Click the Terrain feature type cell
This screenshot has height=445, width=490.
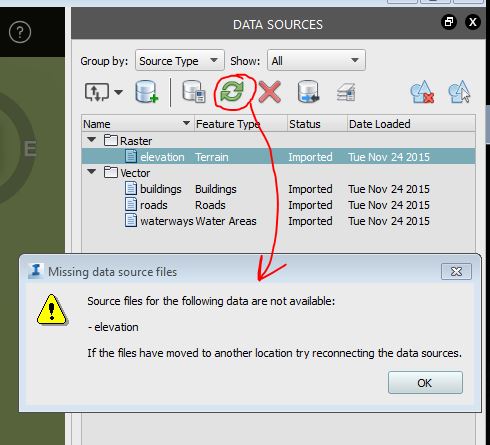point(212,157)
